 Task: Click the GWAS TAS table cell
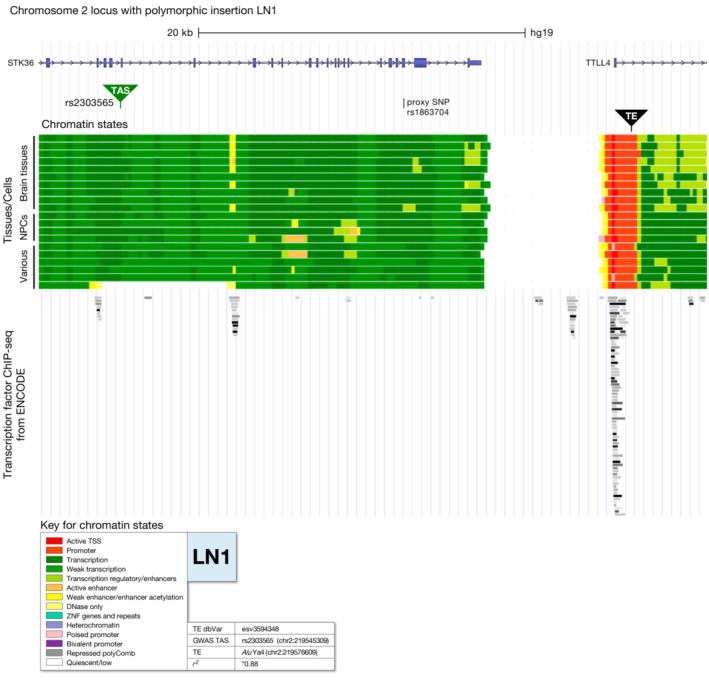(211, 641)
